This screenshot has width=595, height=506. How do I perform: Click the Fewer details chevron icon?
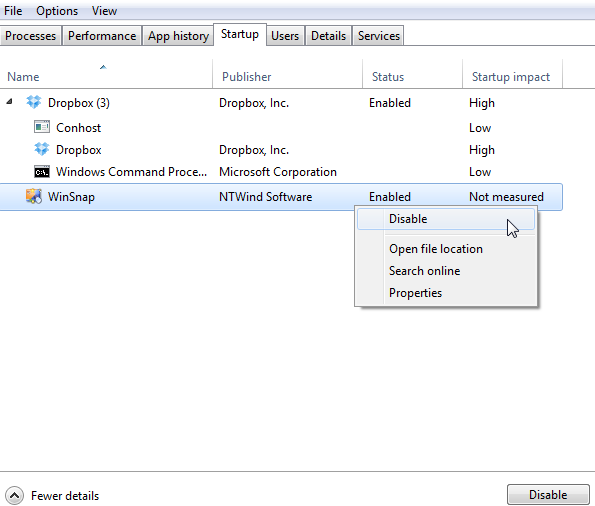click(x=14, y=495)
